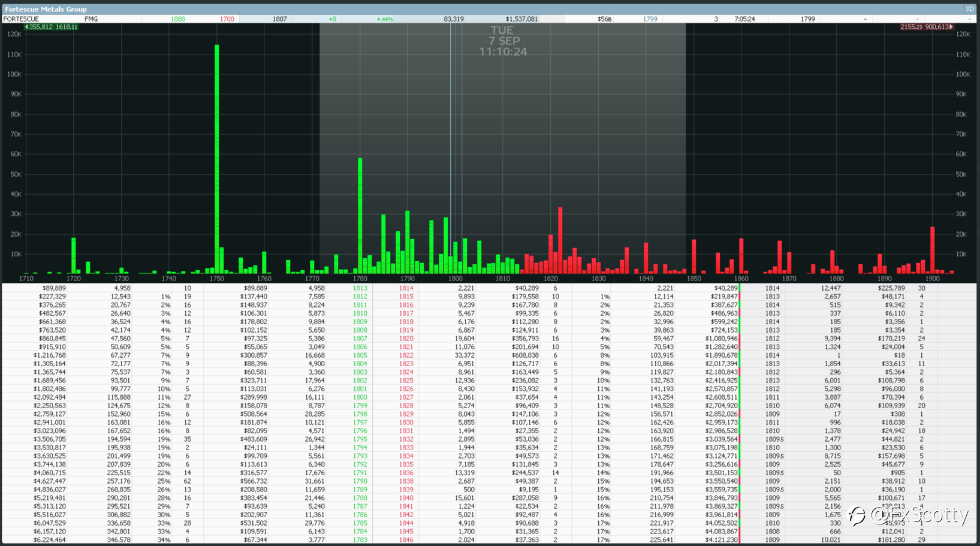Click the $56B market cap value
The image size is (980, 546).
[604, 19]
